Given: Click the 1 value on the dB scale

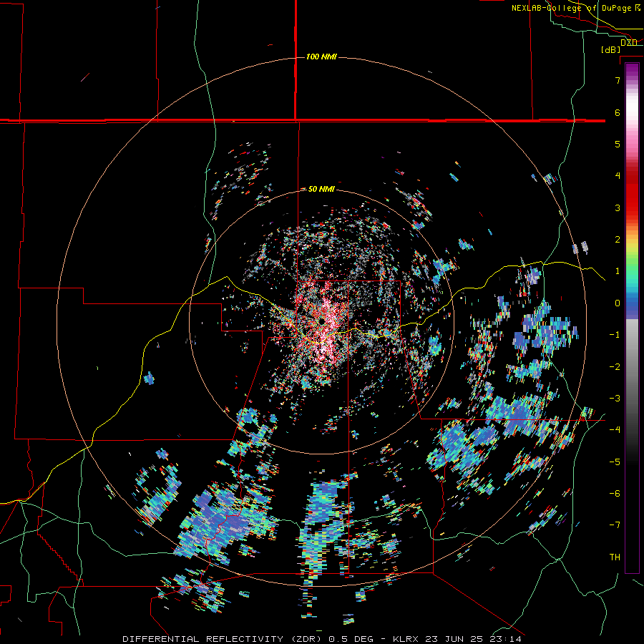Looking at the screenshot, I should coord(618,271).
